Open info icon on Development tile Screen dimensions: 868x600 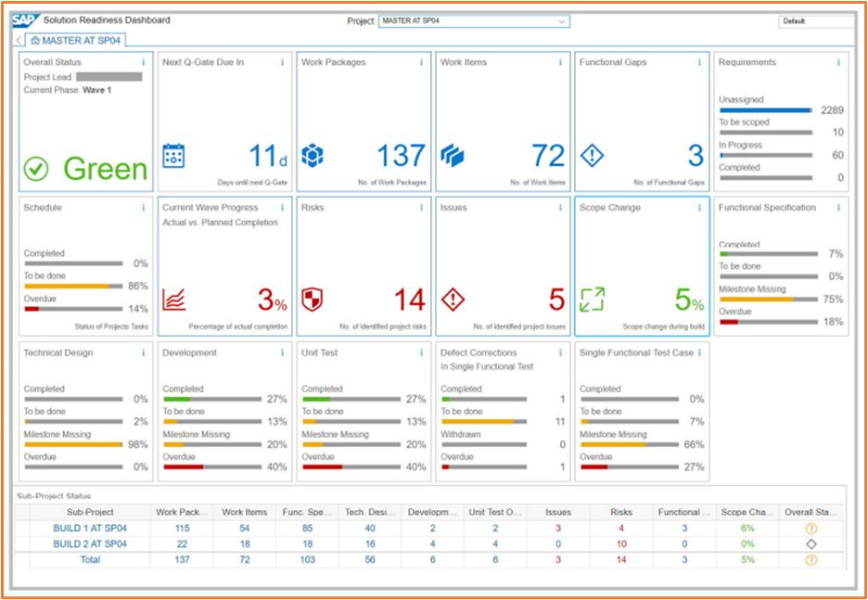[x=282, y=352]
